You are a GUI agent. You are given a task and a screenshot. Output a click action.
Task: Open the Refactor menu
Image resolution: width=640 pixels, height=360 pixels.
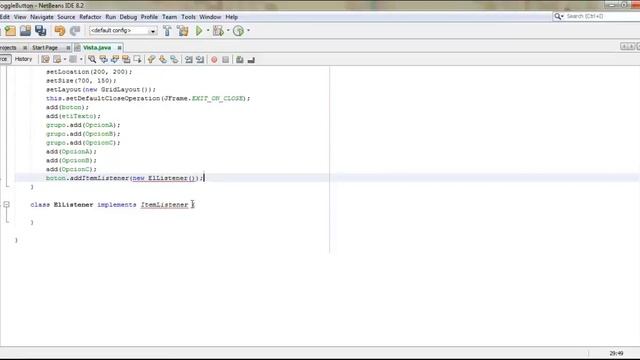[90, 17]
